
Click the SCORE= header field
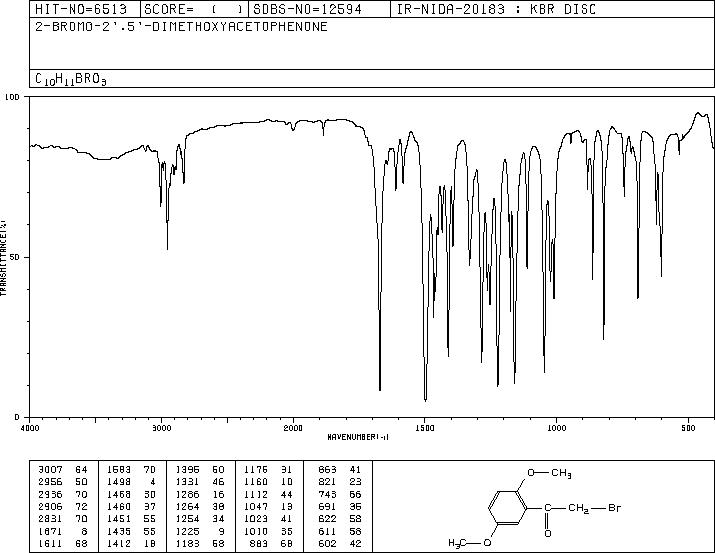click(194, 9)
